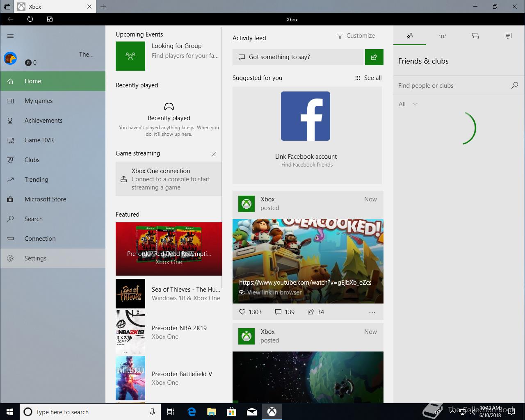Open new tab with plus button
This screenshot has height=420, width=525.
point(103,7)
